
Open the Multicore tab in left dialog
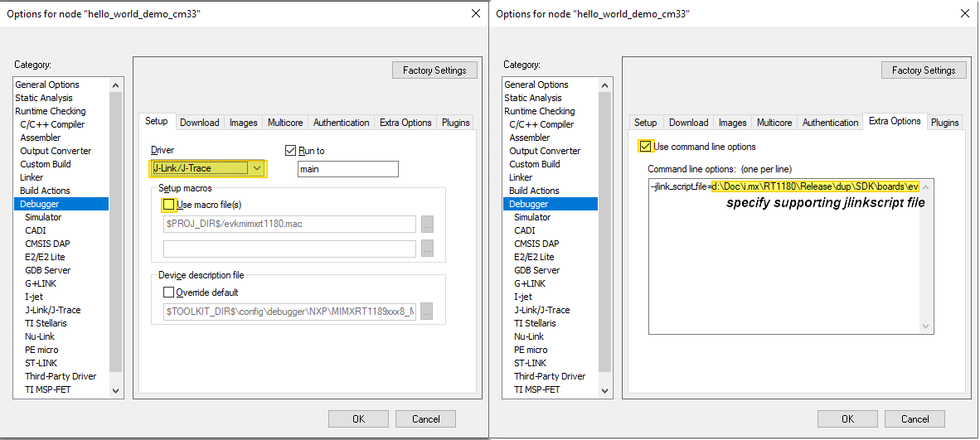tap(284, 123)
